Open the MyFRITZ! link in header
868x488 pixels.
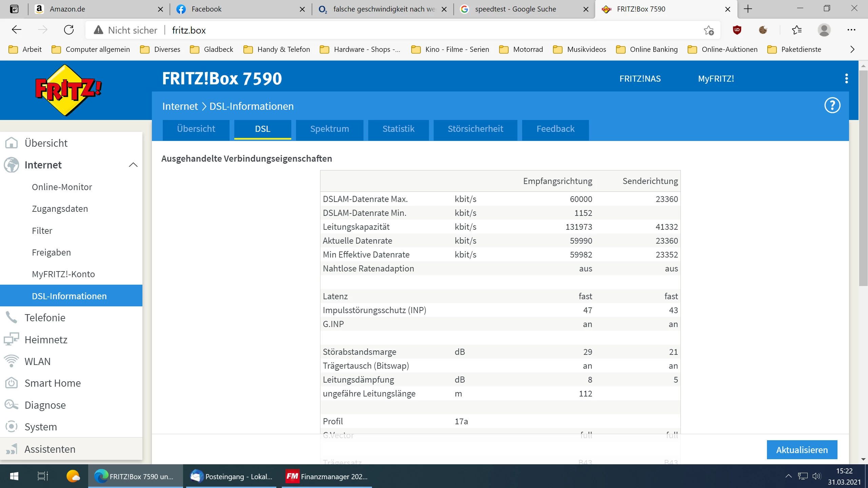pyautogui.click(x=716, y=79)
